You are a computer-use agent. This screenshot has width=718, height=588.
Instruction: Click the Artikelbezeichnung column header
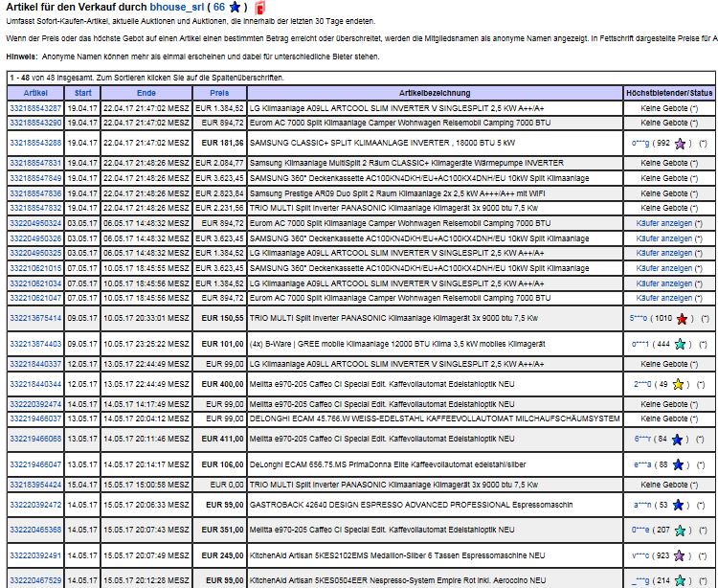pos(435,93)
